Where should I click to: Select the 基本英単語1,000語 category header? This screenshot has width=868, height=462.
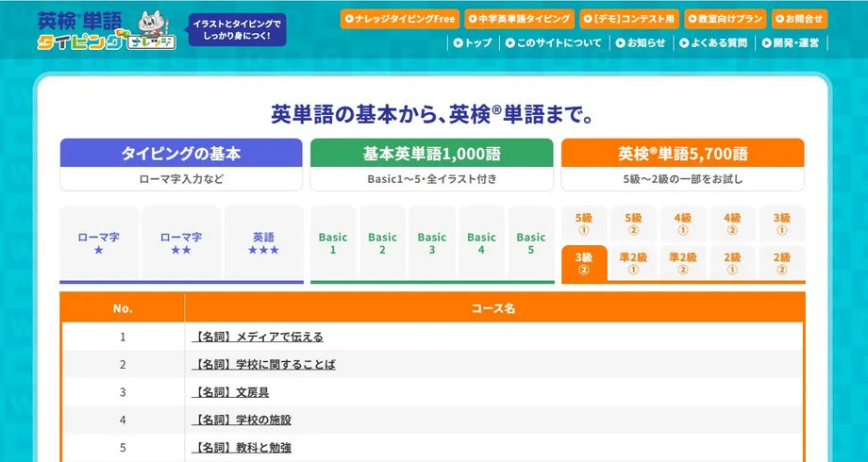pyautogui.click(x=432, y=154)
